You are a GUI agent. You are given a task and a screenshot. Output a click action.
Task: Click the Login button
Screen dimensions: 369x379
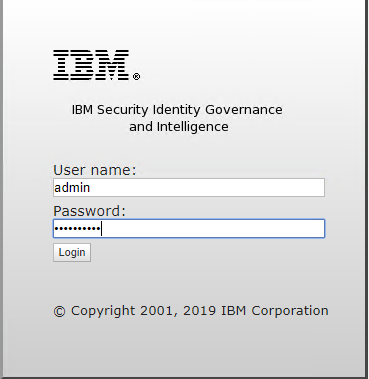[72, 252]
